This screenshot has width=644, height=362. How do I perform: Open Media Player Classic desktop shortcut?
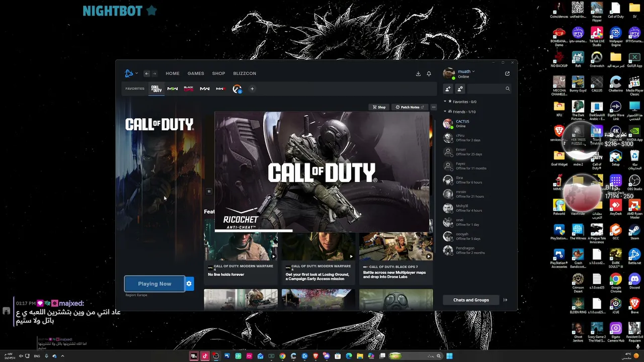[634, 86]
